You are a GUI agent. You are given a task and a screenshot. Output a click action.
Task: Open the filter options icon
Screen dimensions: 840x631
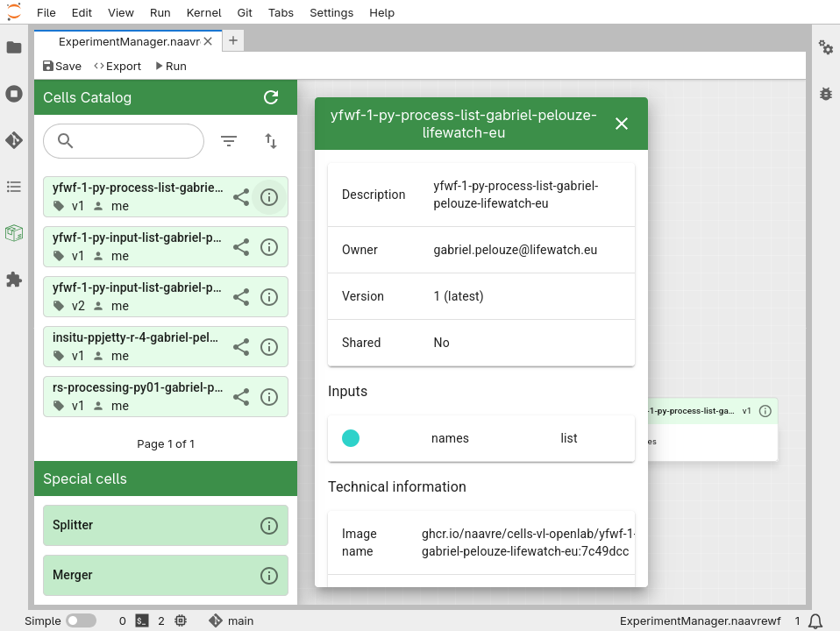(229, 141)
